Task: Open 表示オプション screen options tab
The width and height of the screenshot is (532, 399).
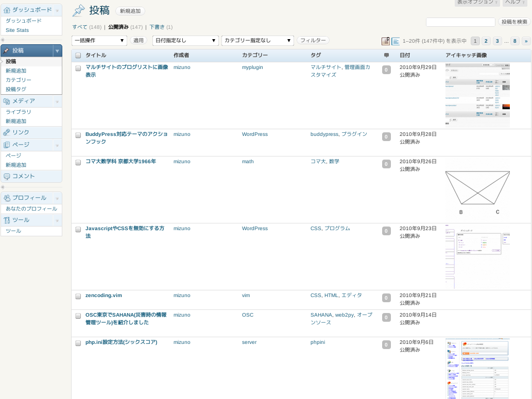Action: click(x=477, y=3)
